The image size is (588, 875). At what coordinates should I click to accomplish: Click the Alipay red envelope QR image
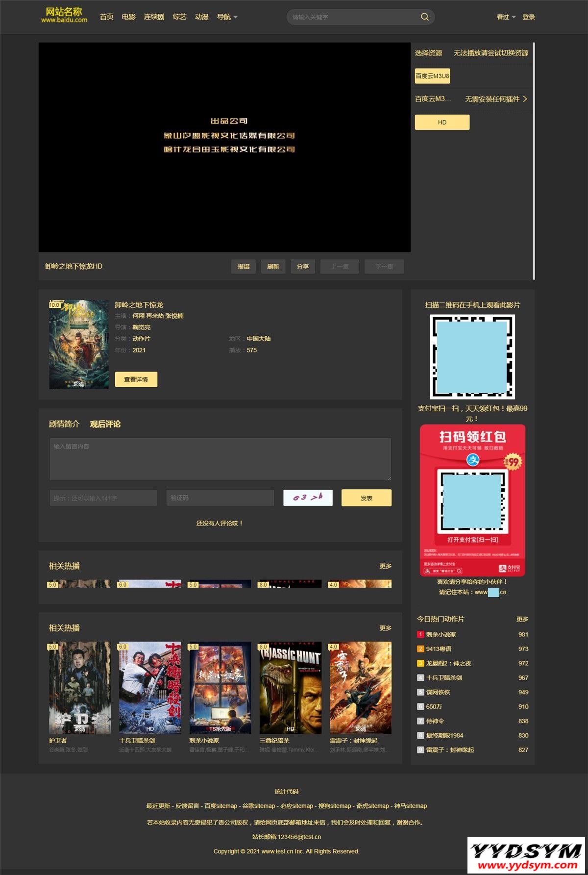[x=472, y=500]
